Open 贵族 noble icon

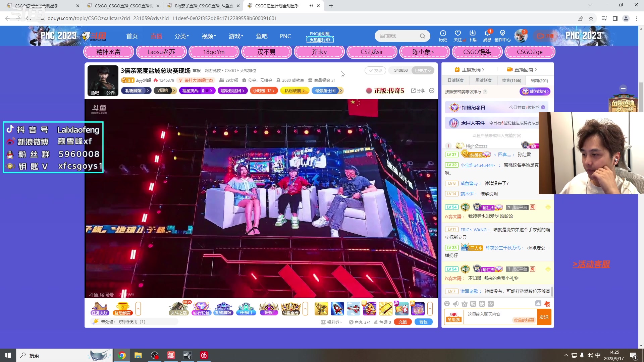269,309
